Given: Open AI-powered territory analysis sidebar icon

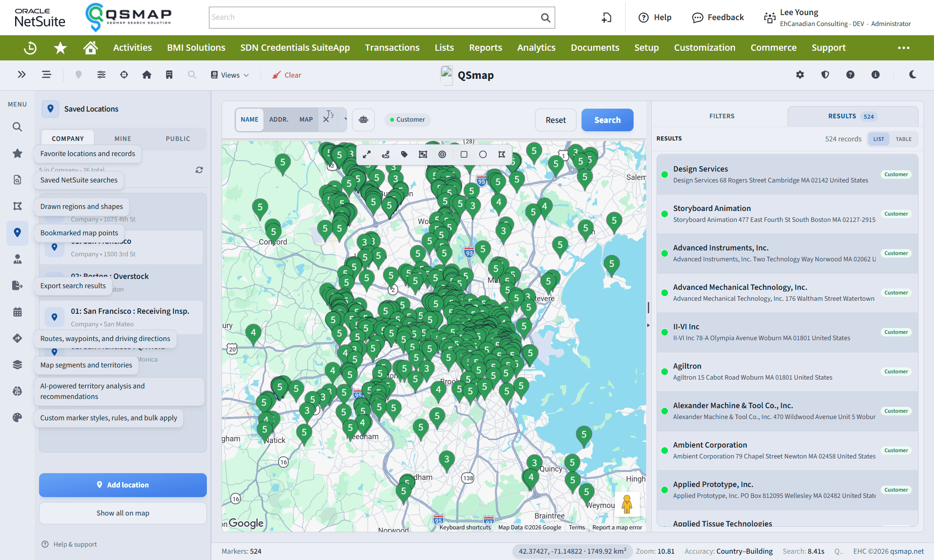Looking at the screenshot, I should [17, 391].
